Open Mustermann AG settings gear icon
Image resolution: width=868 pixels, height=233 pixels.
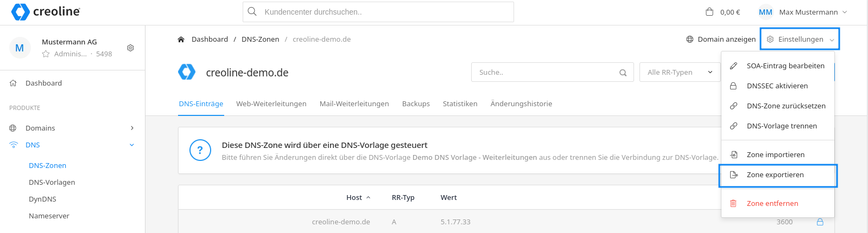tap(130, 48)
